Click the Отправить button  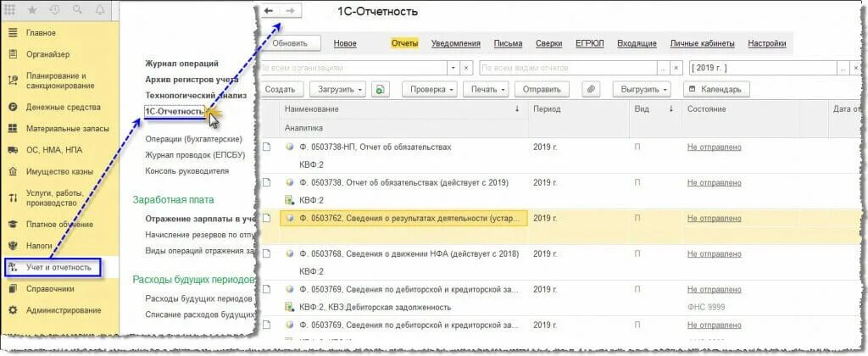point(542,89)
